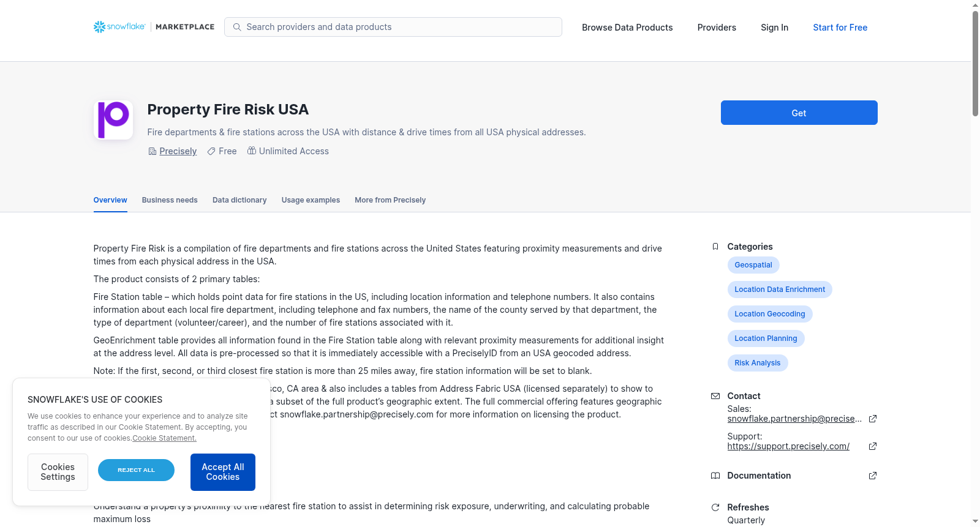The height and width of the screenshot is (527, 980).
Task: Open the Documentation link
Action: pos(759,476)
